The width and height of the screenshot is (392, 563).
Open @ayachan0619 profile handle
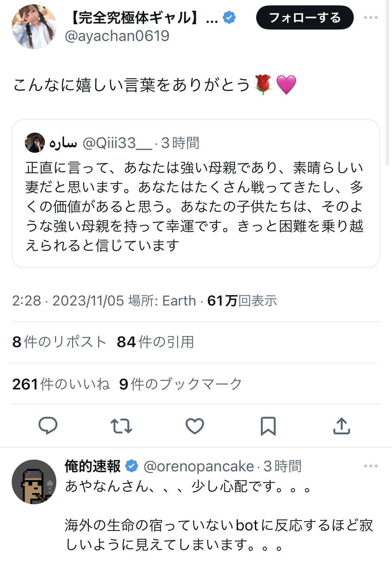[117, 36]
